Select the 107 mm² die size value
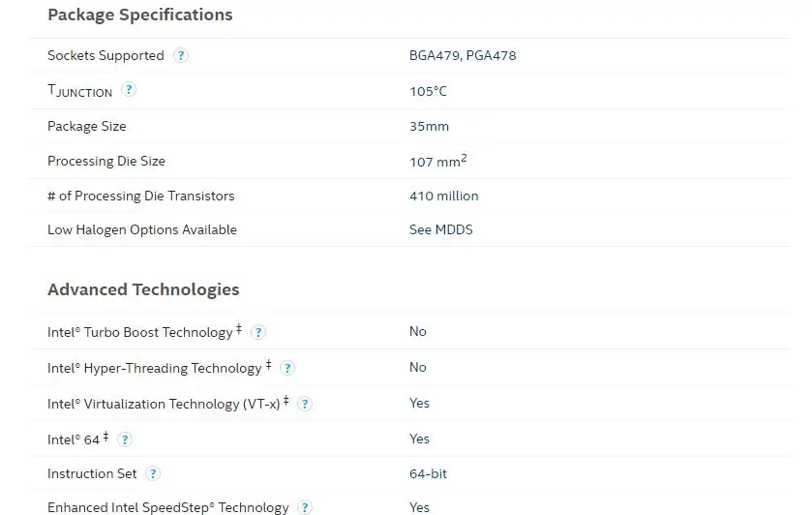Screen dimensions: 812x515 (438, 162)
